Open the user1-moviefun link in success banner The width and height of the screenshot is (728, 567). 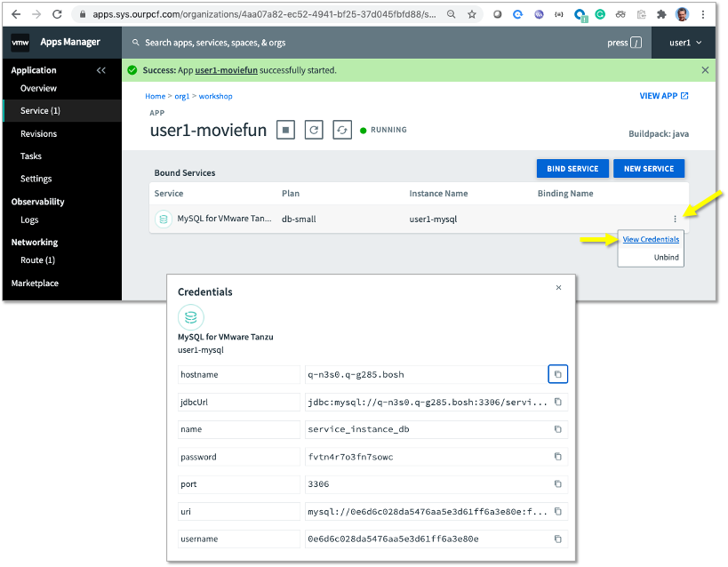[x=226, y=70]
